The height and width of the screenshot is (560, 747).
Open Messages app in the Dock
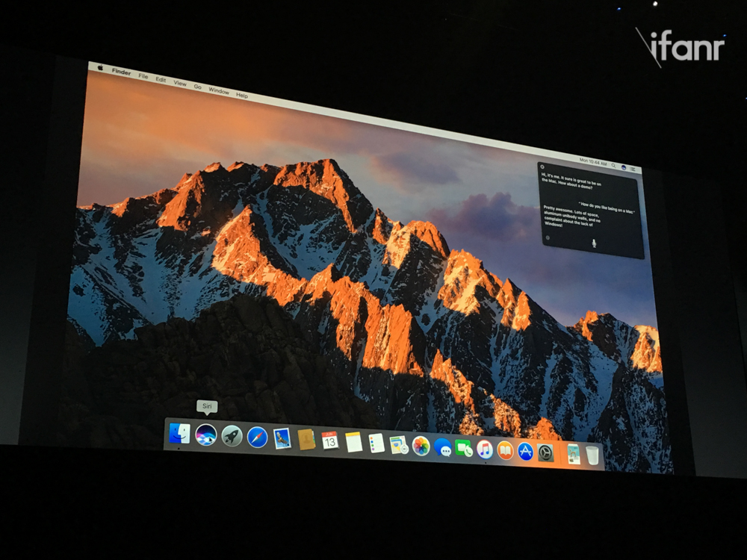pos(443,447)
